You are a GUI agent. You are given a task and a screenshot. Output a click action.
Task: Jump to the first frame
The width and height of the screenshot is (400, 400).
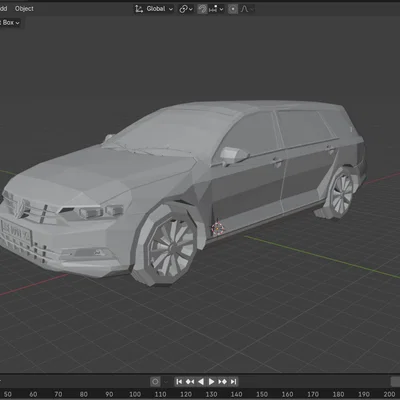coord(179,381)
